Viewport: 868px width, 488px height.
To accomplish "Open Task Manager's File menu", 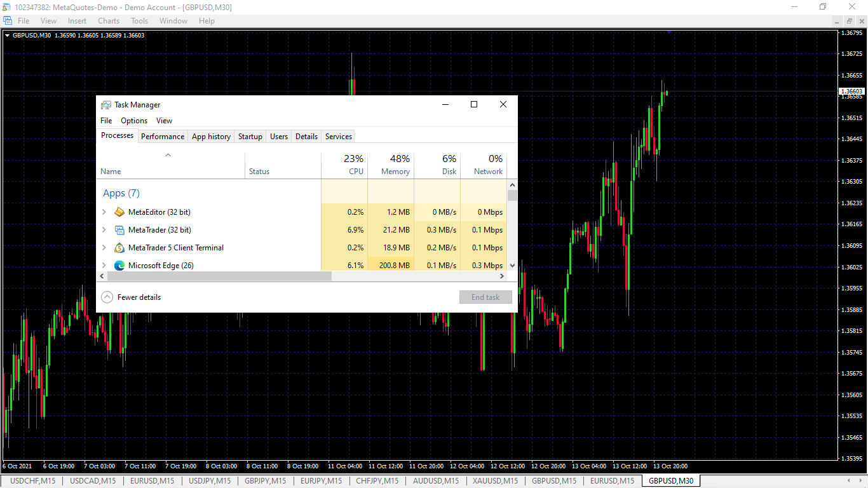I will [x=106, y=121].
